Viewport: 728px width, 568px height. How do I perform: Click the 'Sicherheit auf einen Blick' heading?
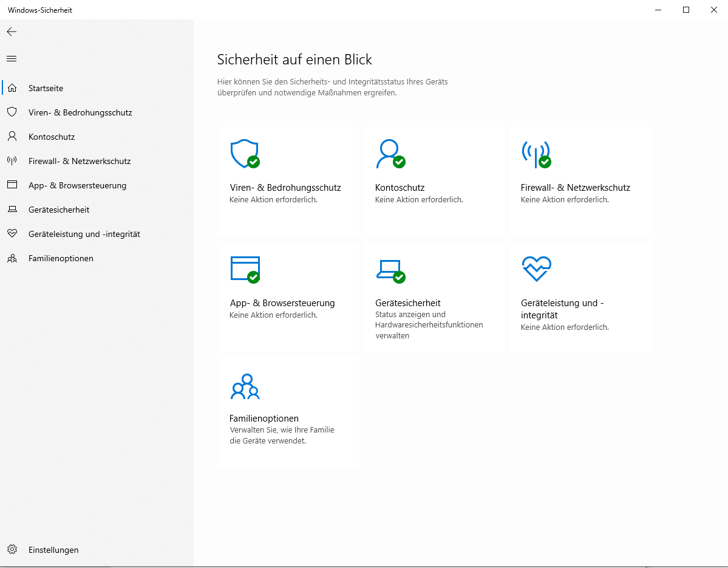[294, 60]
